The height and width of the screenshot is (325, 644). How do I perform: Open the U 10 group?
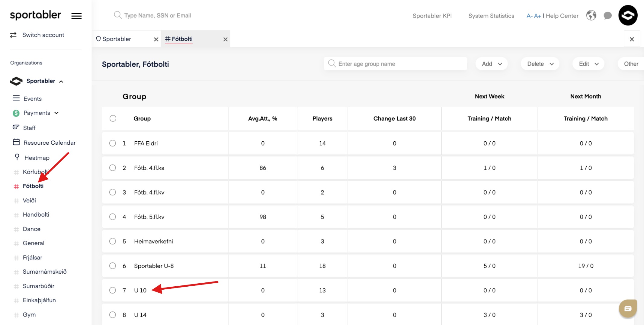(x=140, y=290)
